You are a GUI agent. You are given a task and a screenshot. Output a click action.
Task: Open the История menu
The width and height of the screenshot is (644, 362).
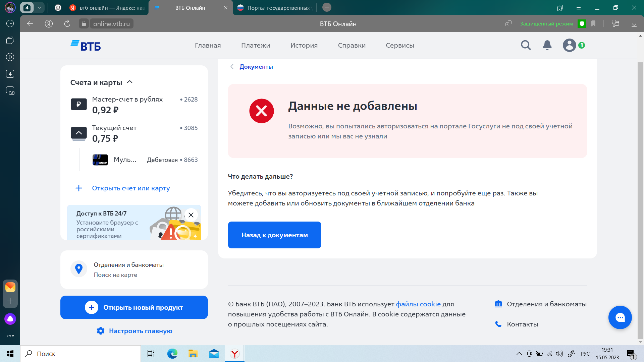click(x=304, y=45)
